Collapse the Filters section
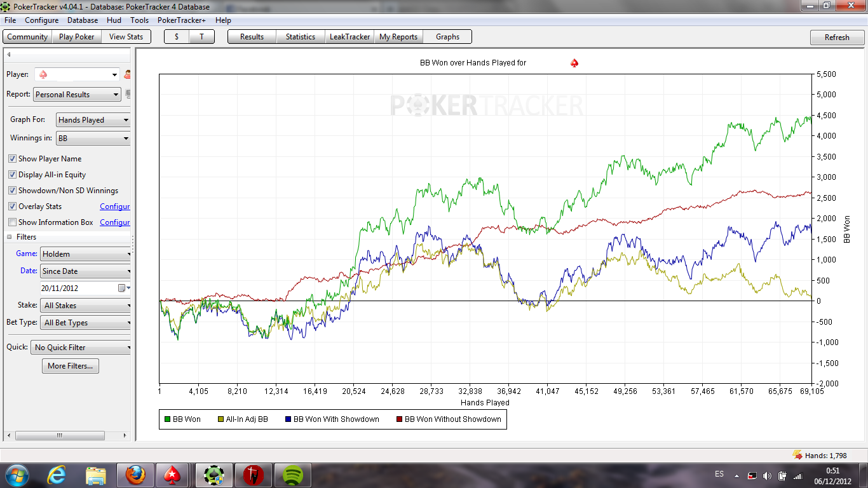Screen dimensions: 868x488 coord(10,237)
